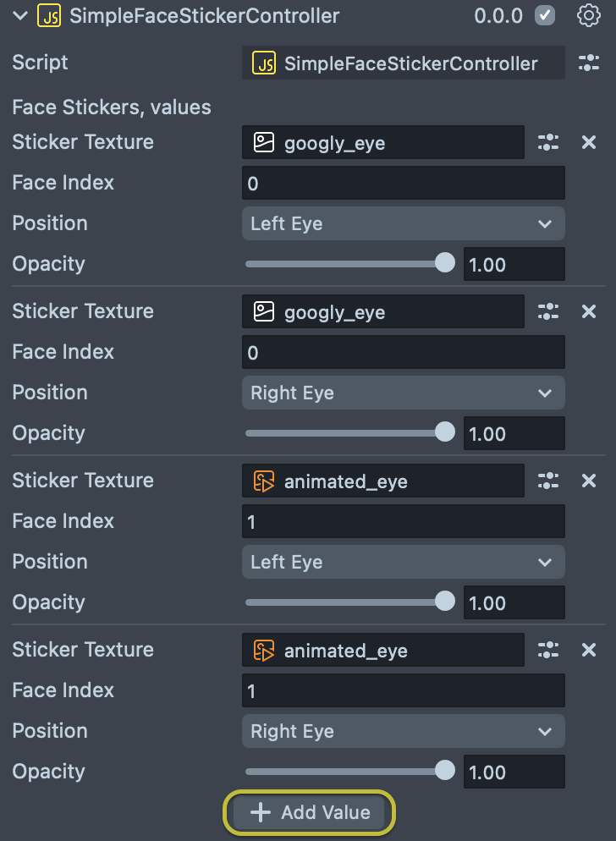This screenshot has height=841, width=616.
Task: Delete the last animated_eye sticker entry
Action: [x=589, y=650]
